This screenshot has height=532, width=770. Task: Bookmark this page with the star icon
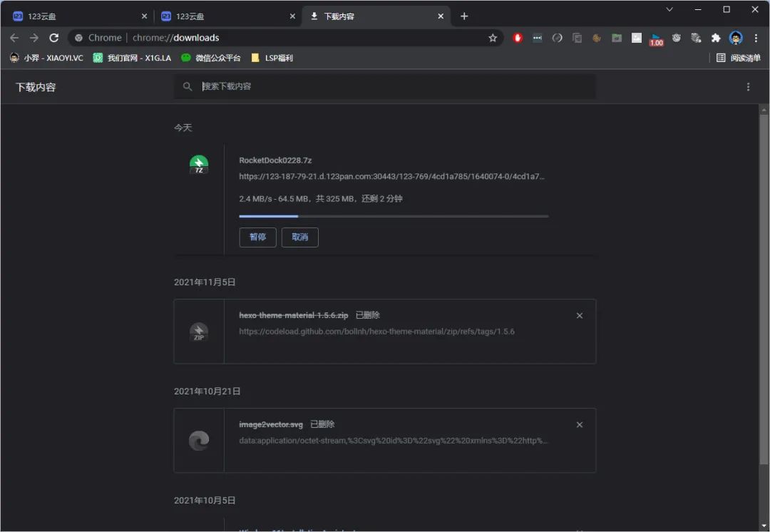[493, 38]
